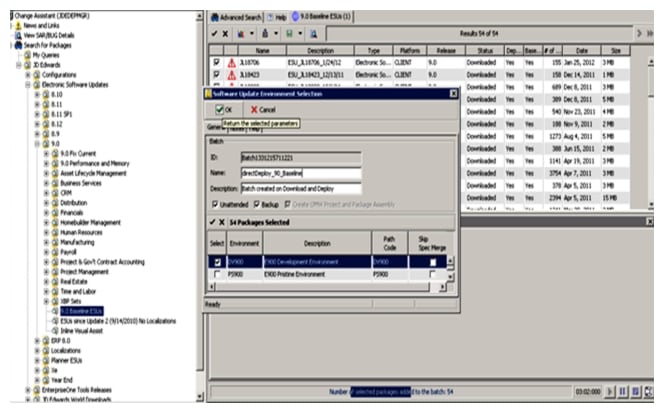Screen dimensions: 657x420
Task: Click the My Queries folder icon
Action: click(x=28, y=55)
